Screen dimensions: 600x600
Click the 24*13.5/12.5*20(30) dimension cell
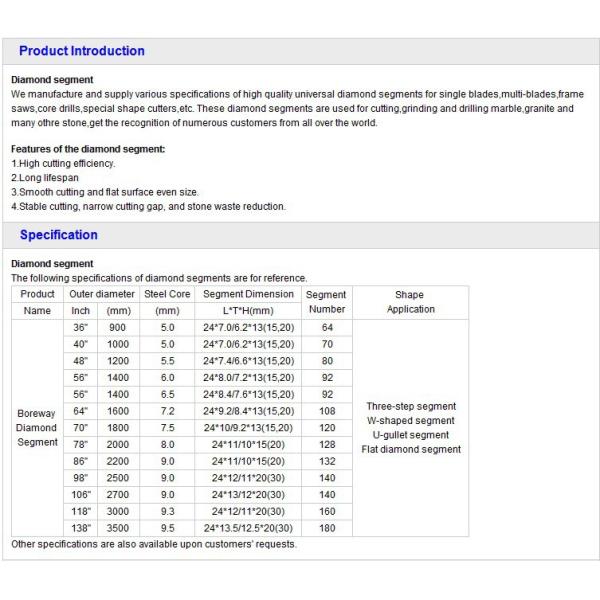coord(248,527)
